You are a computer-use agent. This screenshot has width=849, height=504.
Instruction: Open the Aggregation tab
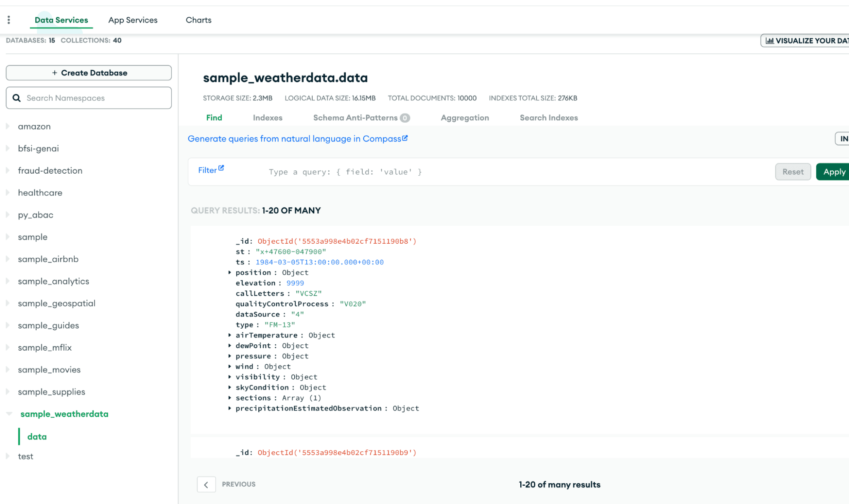[x=464, y=118]
